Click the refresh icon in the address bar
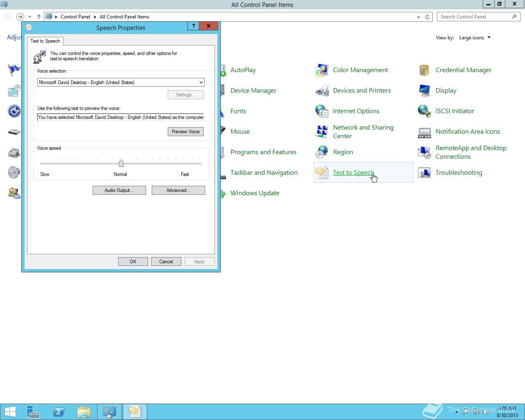Viewport: 525px width, 420px height. pyautogui.click(x=427, y=17)
